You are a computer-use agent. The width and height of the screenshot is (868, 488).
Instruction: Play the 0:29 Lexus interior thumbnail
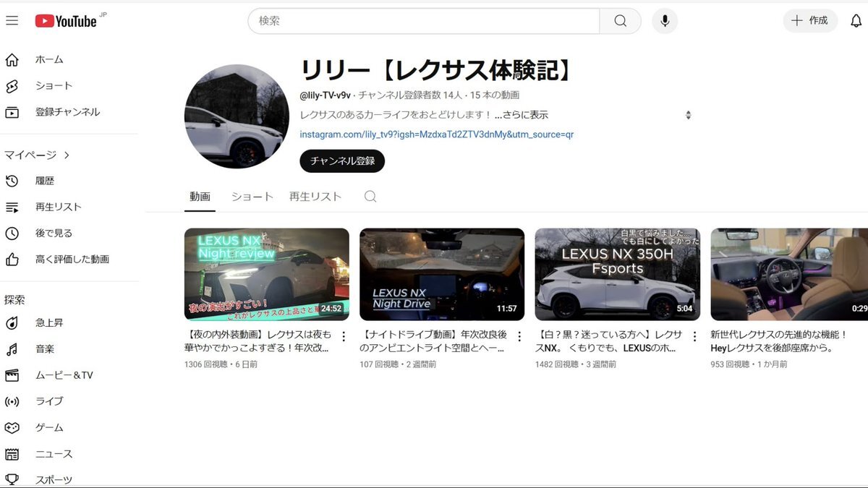click(x=789, y=275)
